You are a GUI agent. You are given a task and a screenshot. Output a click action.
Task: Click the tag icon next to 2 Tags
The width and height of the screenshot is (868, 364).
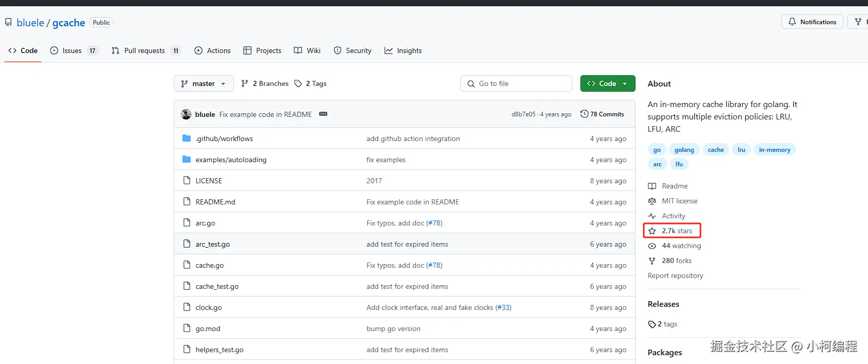(298, 83)
